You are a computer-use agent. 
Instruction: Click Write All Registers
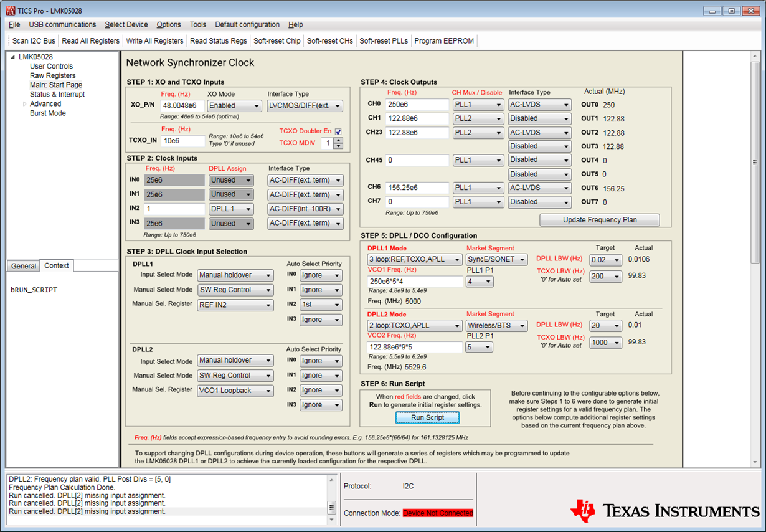tap(155, 41)
